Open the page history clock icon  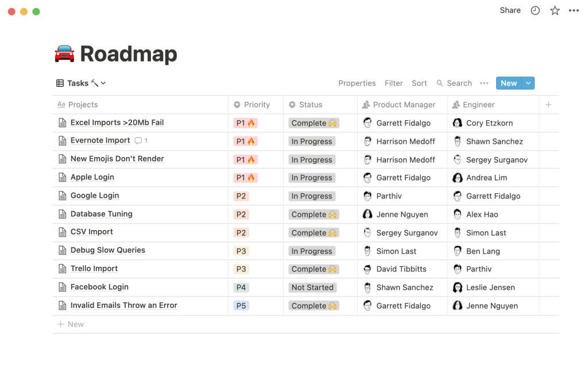(x=535, y=10)
